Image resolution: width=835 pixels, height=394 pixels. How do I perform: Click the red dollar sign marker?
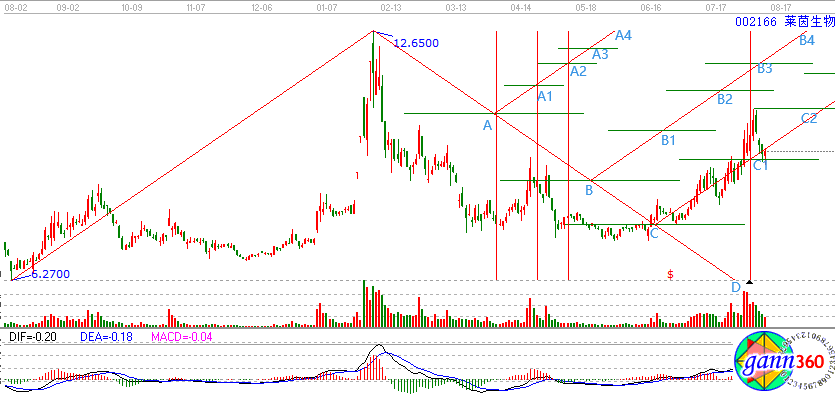(671, 274)
